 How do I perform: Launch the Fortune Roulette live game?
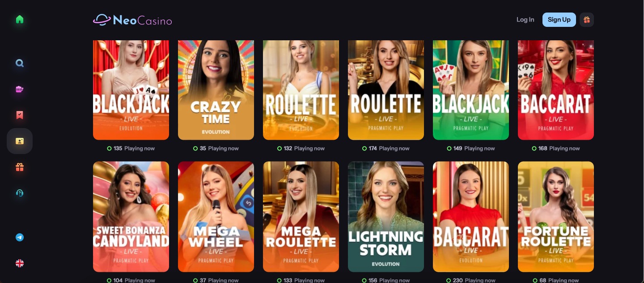[x=556, y=217]
